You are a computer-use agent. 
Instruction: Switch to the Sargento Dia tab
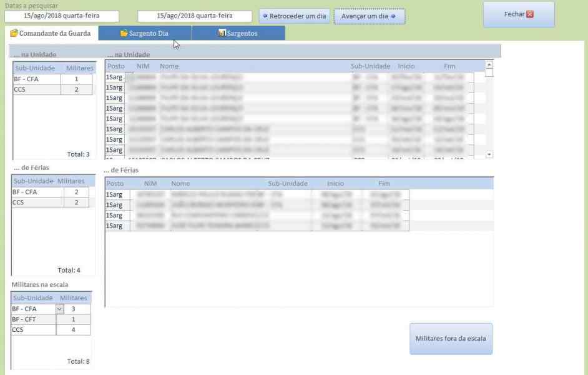(145, 33)
